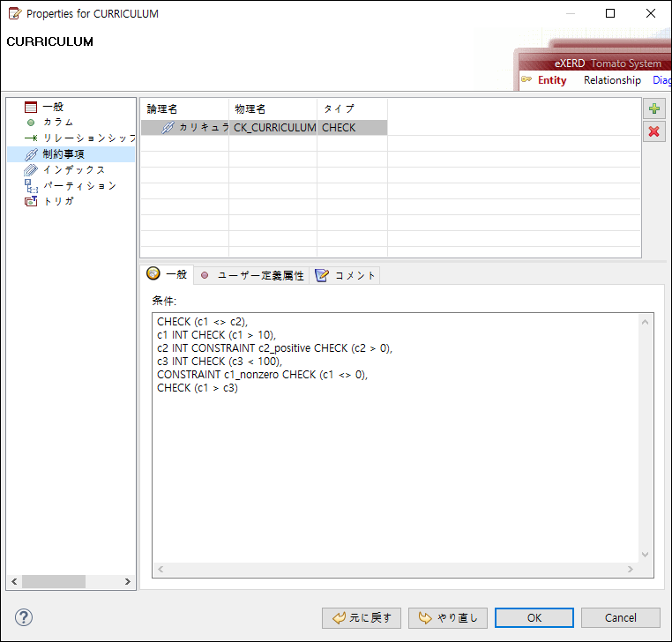Open the トリガ tree item

pyautogui.click(x=58, y=201)
